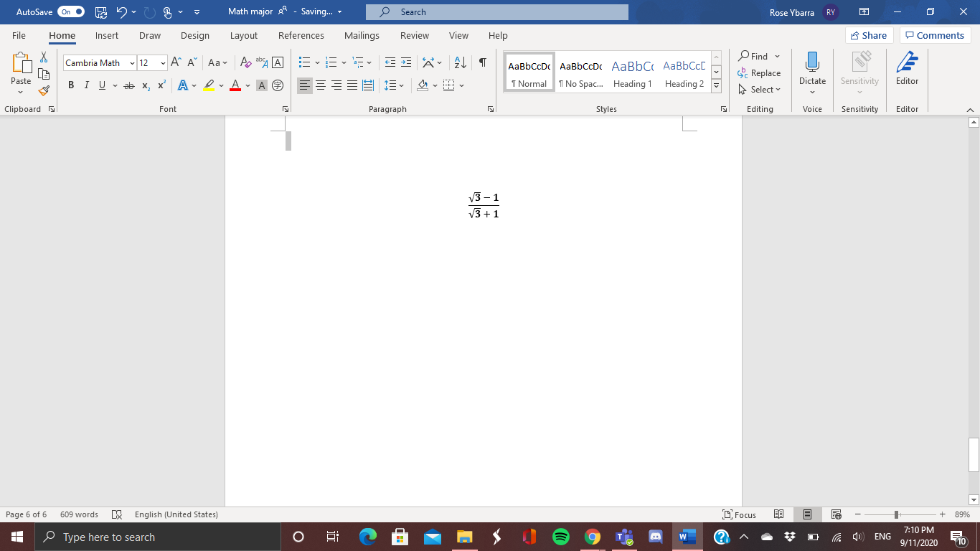Screen dimensions: 980x551
Task: Decrease paragraph indent
Action: tap(390, 62)
